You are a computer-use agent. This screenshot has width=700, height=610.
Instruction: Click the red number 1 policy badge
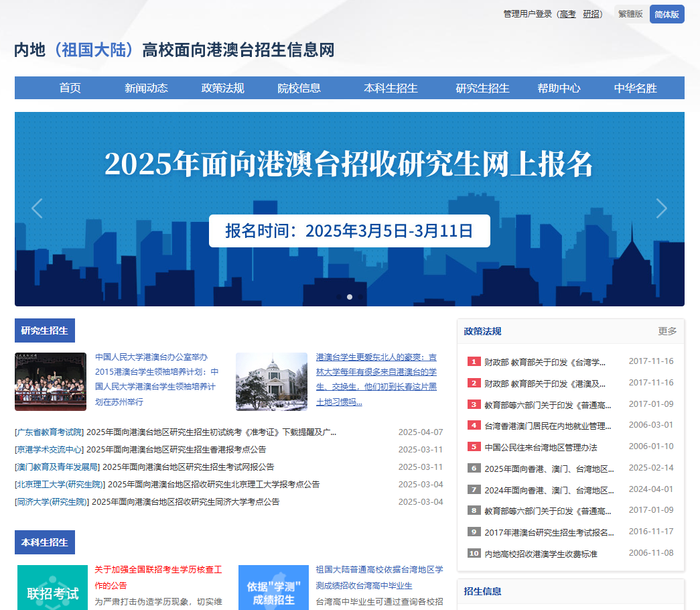pyautogui.click(x=474, y=362)
